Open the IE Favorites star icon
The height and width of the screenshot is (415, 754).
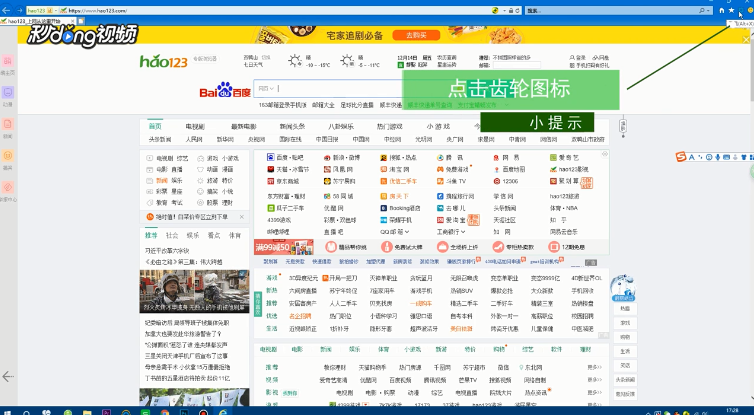point(731,10)
